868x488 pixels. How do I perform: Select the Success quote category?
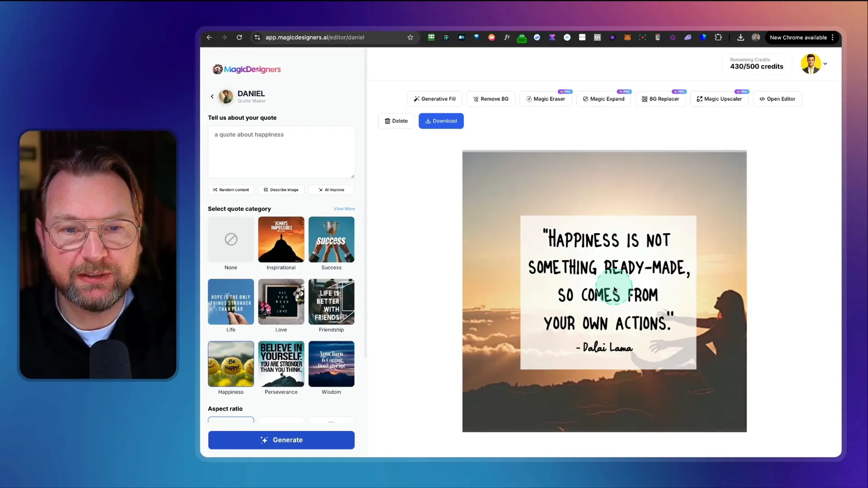tap(331, 239)
